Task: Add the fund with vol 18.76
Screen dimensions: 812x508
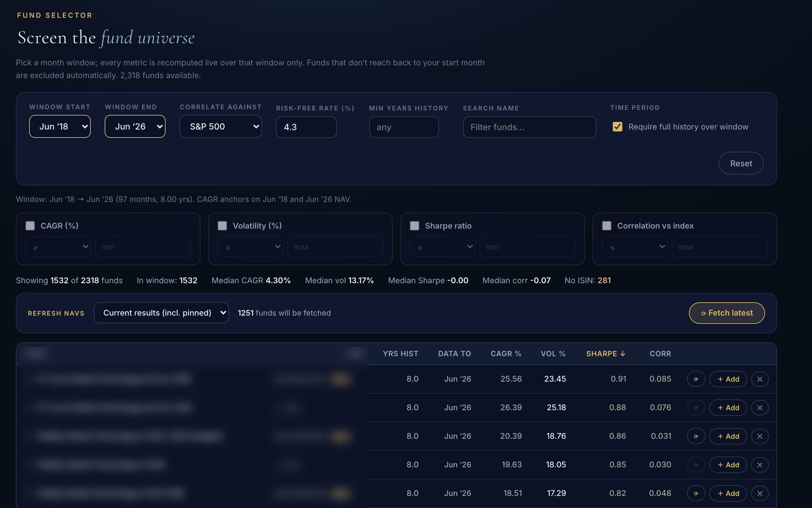Action: [x=728, y=436]
